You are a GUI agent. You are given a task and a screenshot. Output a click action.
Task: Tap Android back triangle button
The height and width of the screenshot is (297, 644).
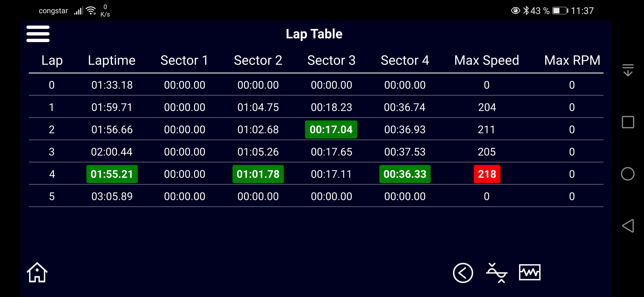click(628, 226)
